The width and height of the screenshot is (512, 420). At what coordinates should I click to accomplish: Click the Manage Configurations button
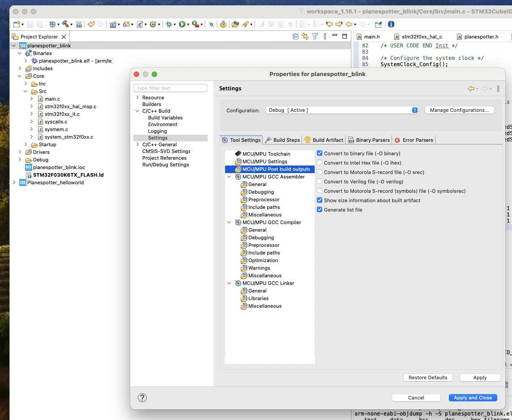[459, 110]
